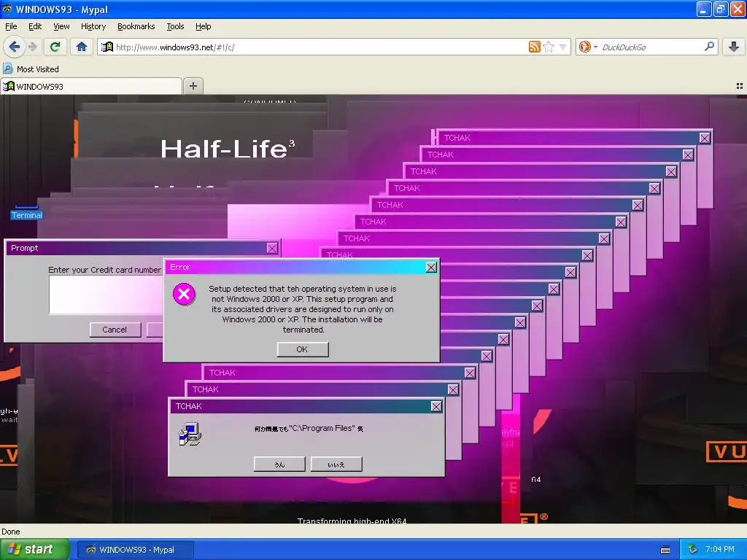Open the Downloads arrow button
This screenshot has width=747, height=560.
[734, 47]
